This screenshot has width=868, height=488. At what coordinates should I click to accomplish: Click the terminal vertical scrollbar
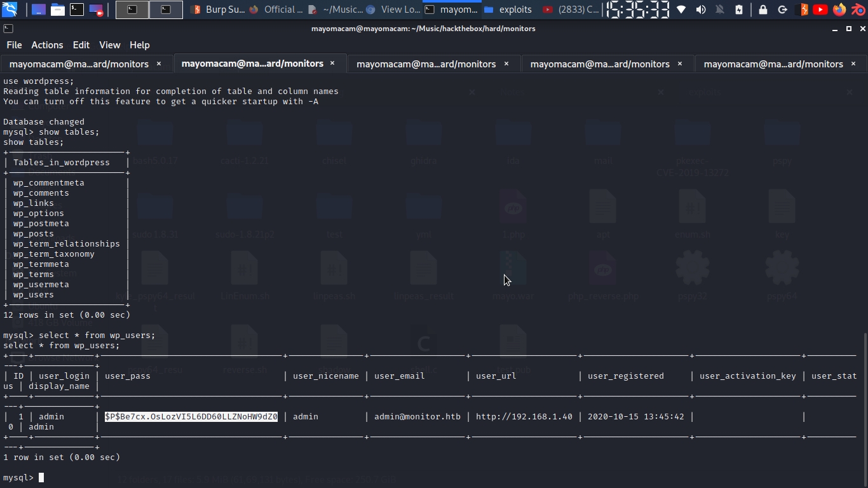pyautogui.click(x=865, y=409)
